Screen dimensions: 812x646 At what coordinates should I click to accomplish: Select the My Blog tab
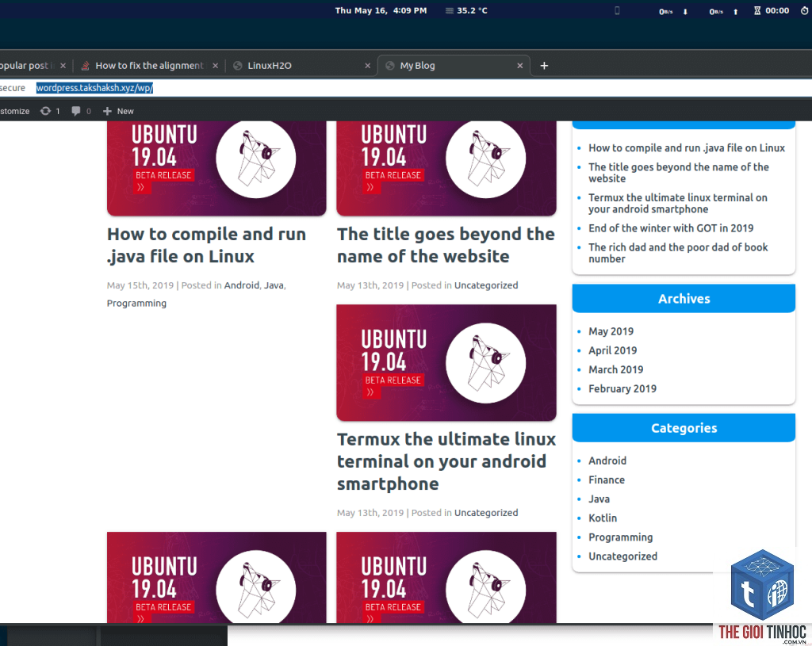(454, 66)
